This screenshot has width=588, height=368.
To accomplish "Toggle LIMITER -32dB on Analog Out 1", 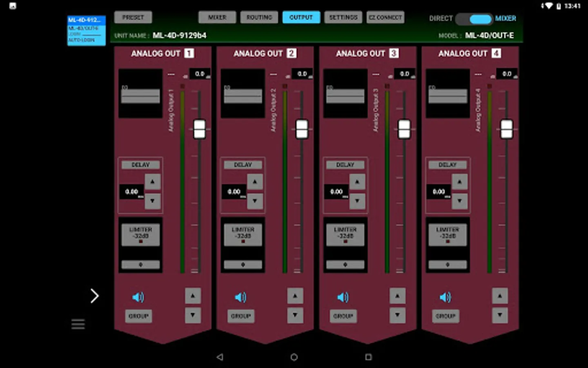I will click(140, 235).
